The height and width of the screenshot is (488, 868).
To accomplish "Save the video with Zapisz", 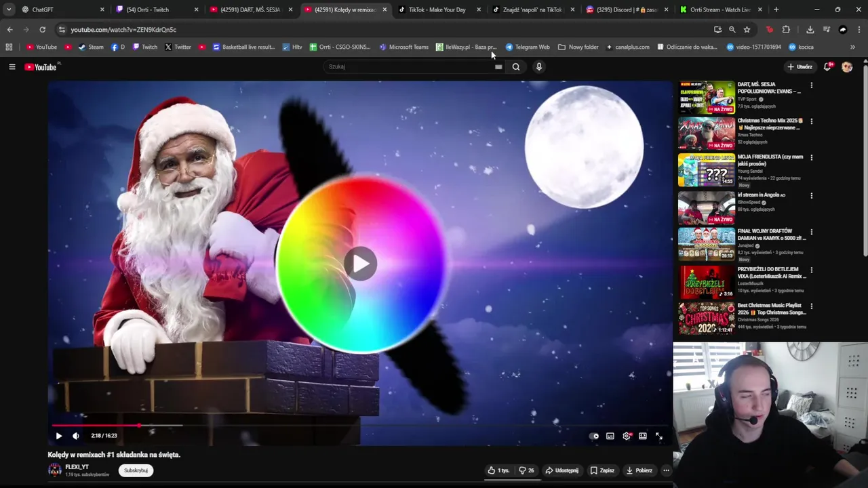I will click(x=602, y=470).
